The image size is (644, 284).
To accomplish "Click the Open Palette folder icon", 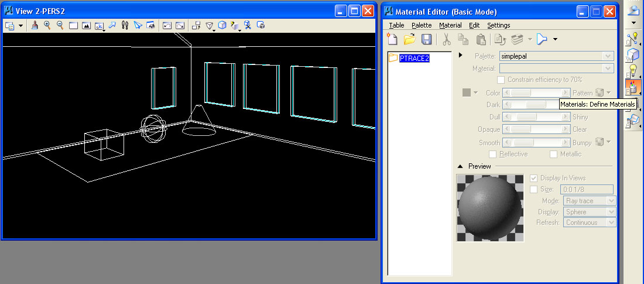I will click(x=409, y=39).
